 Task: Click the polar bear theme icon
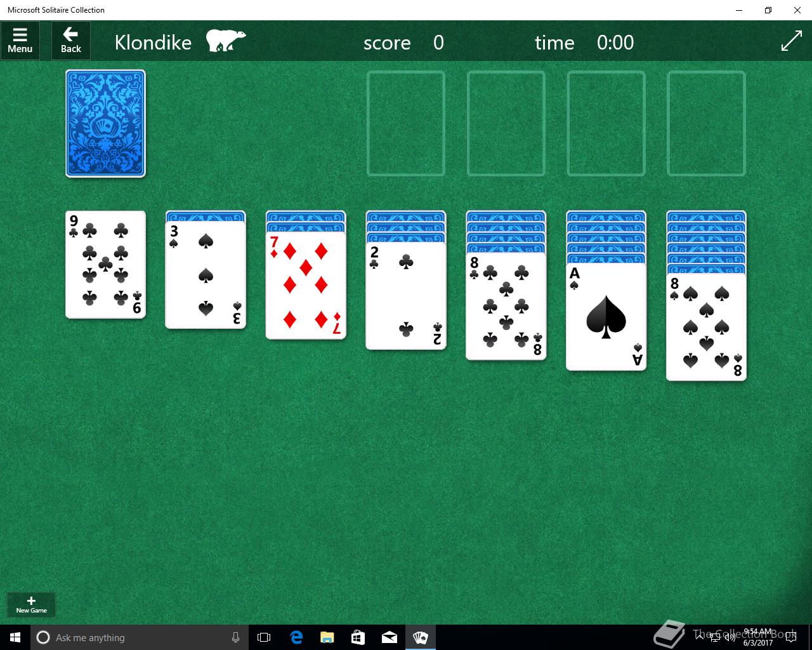pos(226,41)
